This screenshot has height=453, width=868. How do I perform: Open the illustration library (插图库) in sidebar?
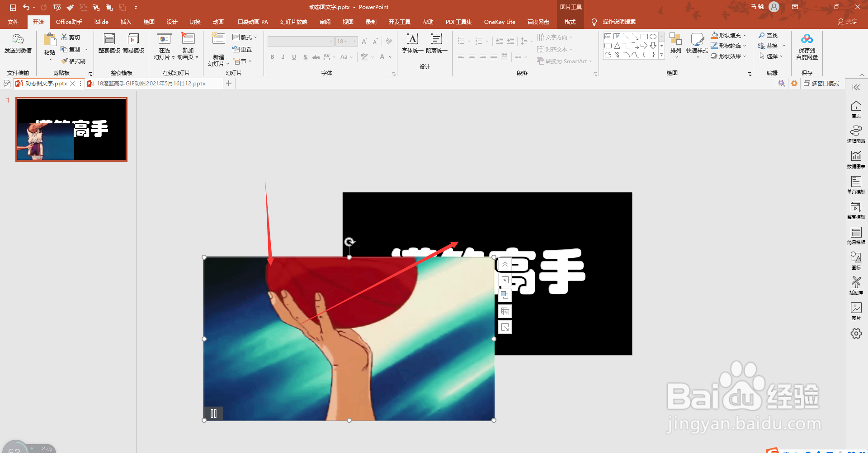coord(856,282)
